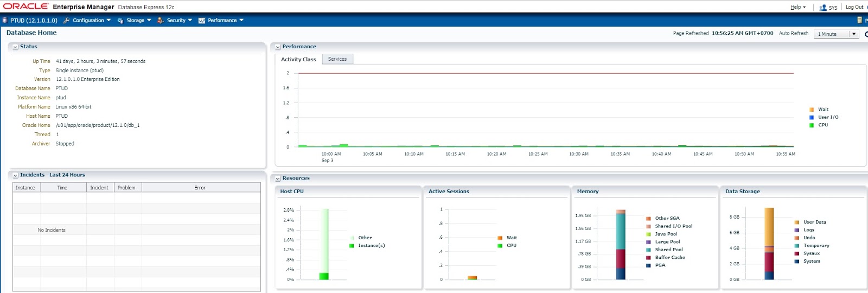Click the Wait swatch in Active Sessions
This screenshot has width=868, height=293.
point(500,238)
